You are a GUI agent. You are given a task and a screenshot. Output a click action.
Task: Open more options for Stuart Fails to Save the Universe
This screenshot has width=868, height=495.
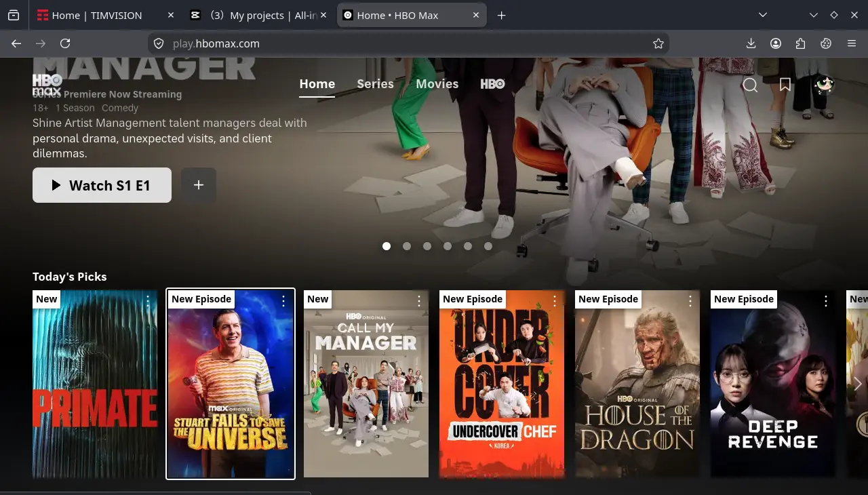283,302
